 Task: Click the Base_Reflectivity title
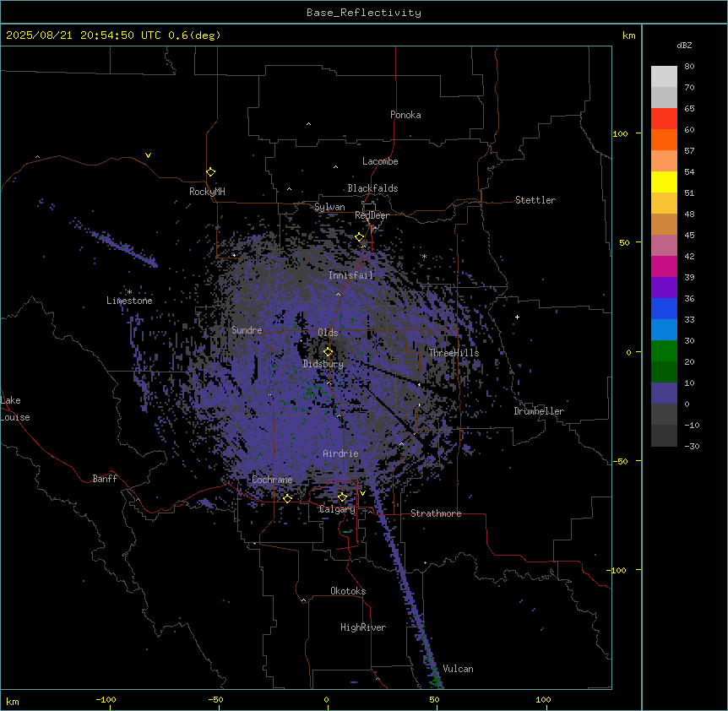[x=364, y=13]
